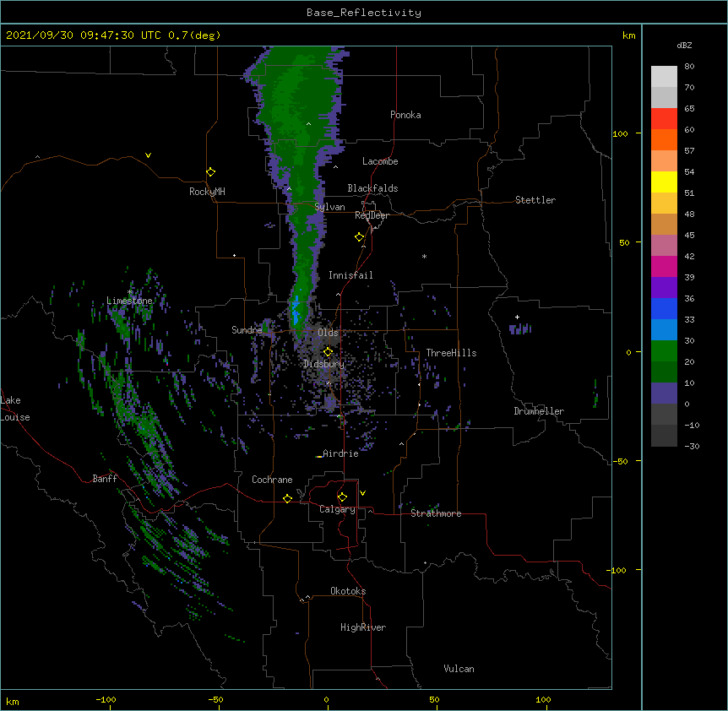Click the yellow diamond marker south of RedDeer
Viewport: 728px width, 711px height.
click(360, 237)
